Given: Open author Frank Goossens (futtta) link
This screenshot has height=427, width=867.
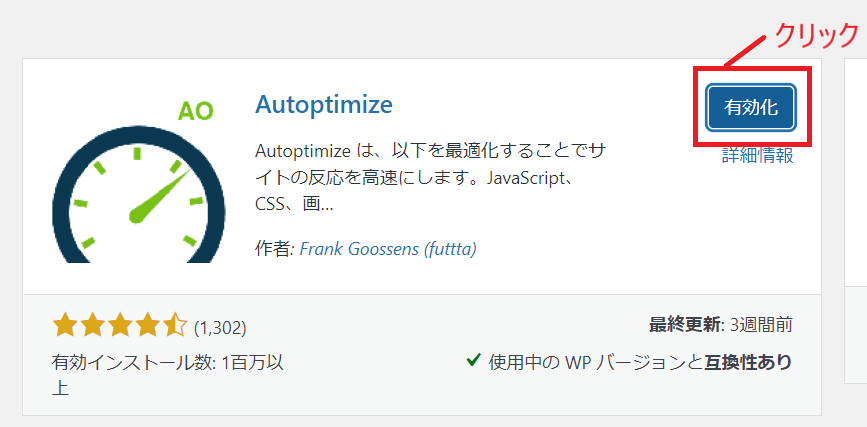Looking at the screenshot, I should [388, 248].
